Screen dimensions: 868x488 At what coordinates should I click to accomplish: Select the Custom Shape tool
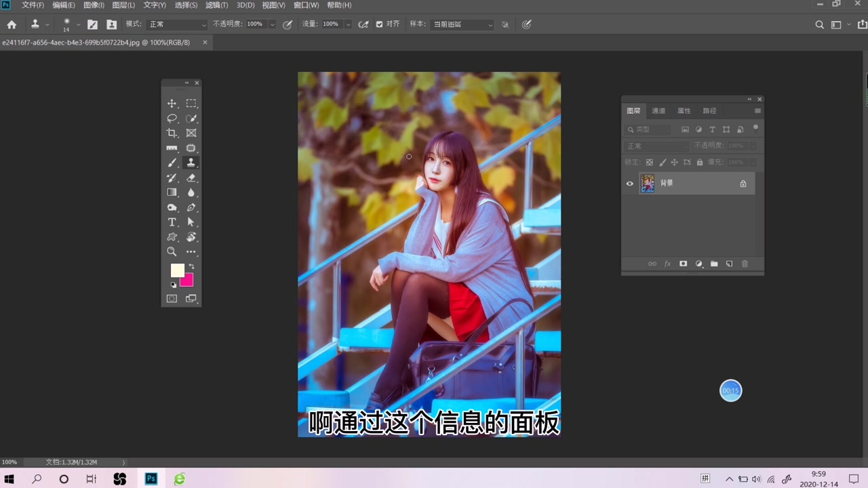[x=172, y=237]
